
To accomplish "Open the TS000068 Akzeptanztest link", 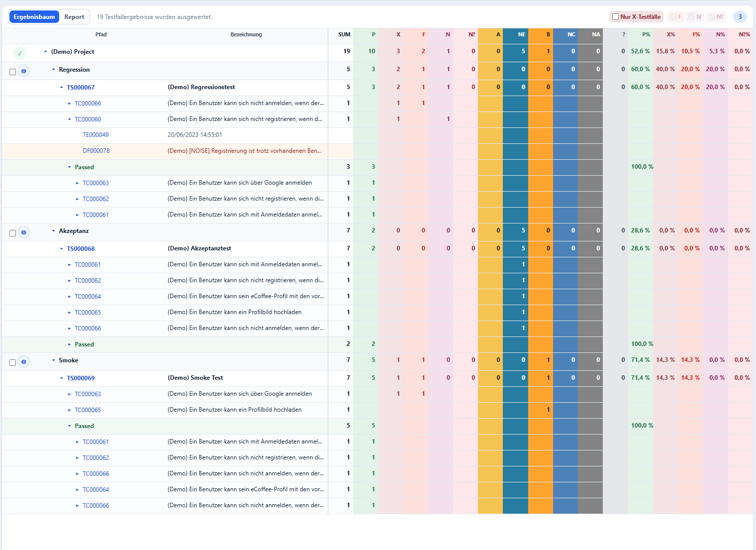I will point(81,249).
